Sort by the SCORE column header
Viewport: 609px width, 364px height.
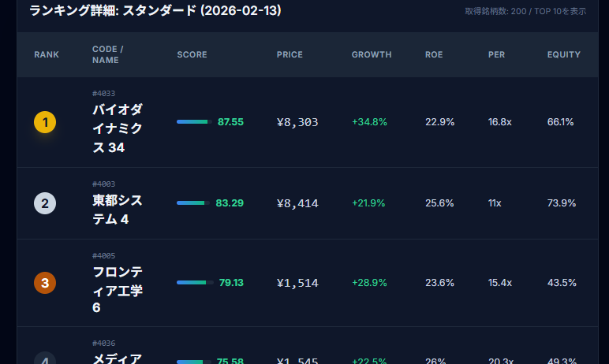(x=192, y=55)
